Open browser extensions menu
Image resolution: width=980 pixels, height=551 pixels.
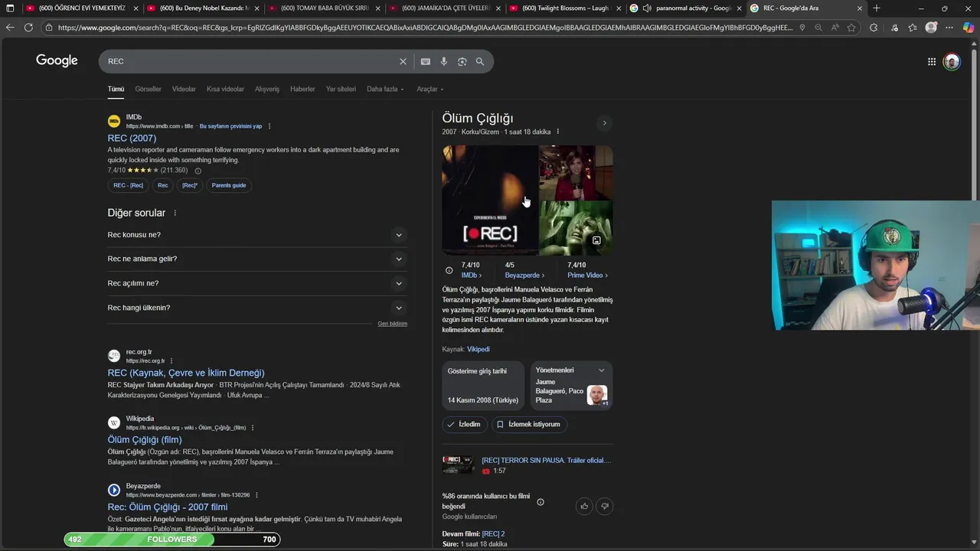pos(874,28)
